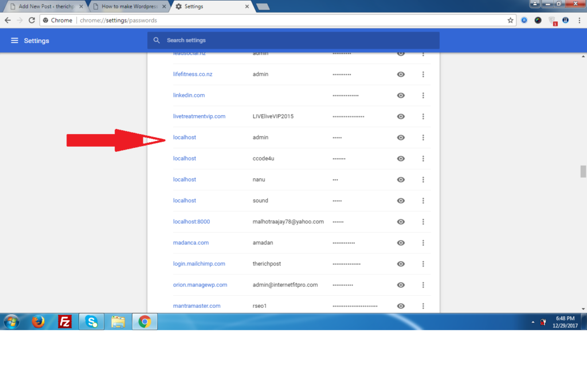This screenshot has width=587, height=392.
Task: Open more actions for localhost sound
Action: 423,201
